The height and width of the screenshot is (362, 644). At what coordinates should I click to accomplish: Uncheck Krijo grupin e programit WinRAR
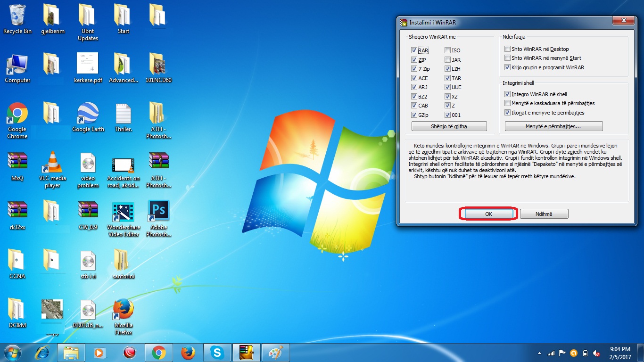pos(508,67)
